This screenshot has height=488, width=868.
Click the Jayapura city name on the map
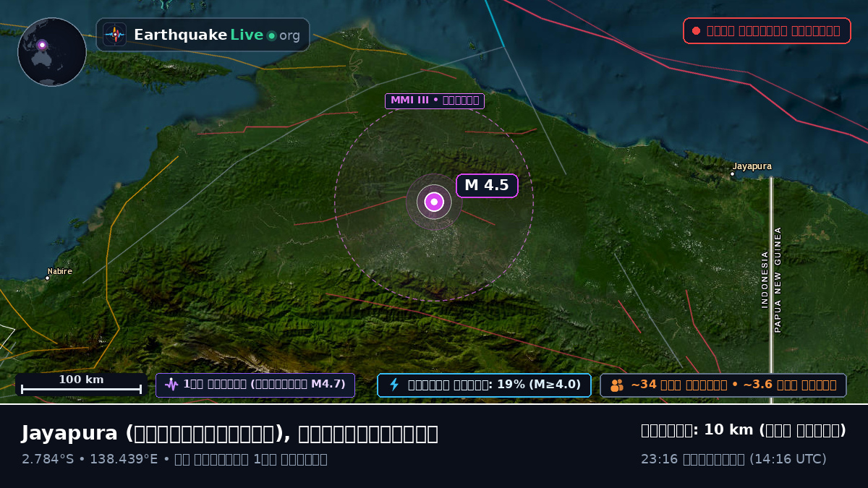(752, 166)
